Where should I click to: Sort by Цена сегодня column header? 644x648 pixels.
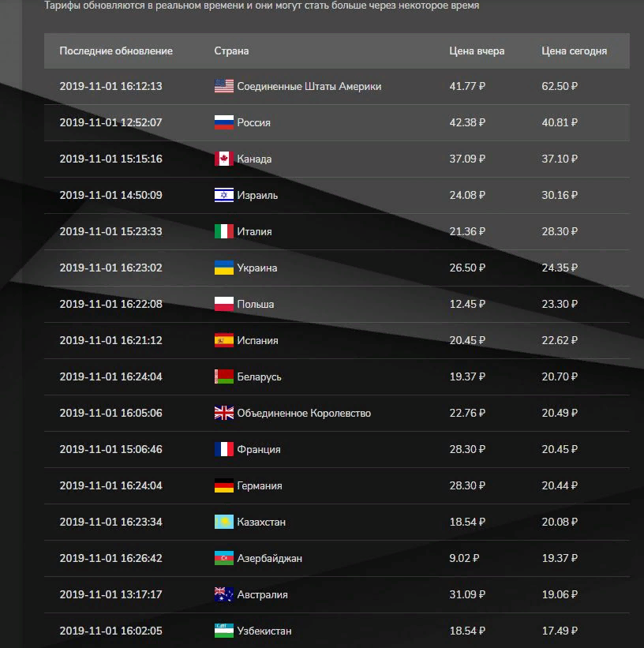tap(574, 51)
